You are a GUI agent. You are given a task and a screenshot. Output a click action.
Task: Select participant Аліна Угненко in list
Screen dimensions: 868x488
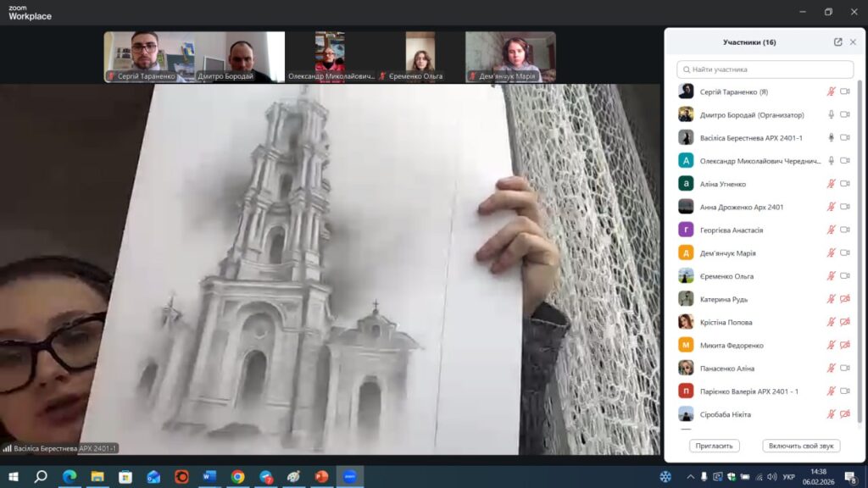[x=723, y=184]
